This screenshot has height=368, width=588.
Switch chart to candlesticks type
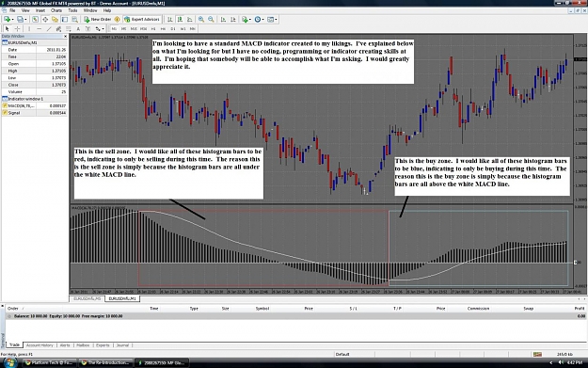[180, 19]
